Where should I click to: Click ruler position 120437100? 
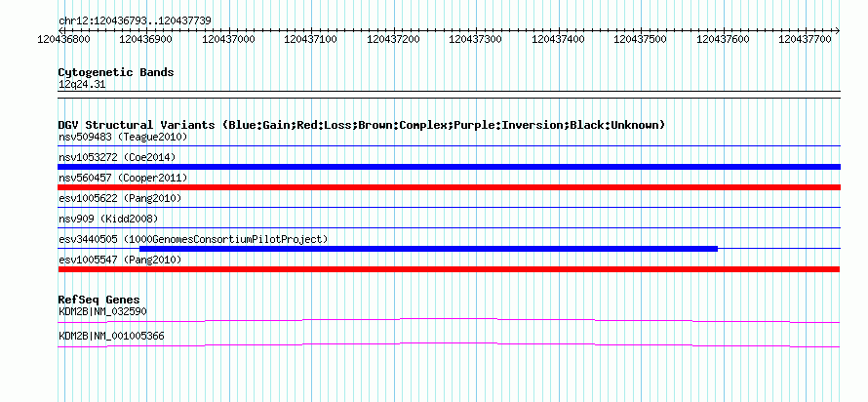[x=310, y=39]
